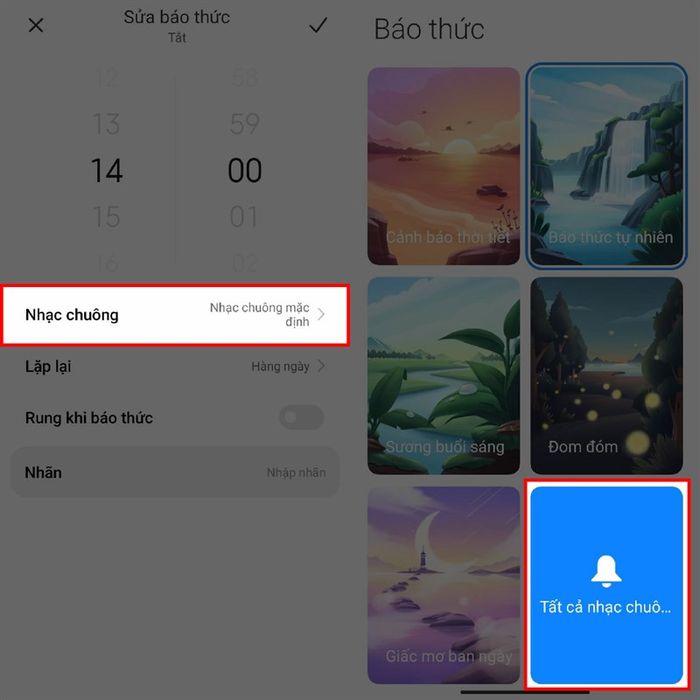700x700 pixels.
Task: Expand the Lặp lại chevron arrow
Action: [321, 367]
